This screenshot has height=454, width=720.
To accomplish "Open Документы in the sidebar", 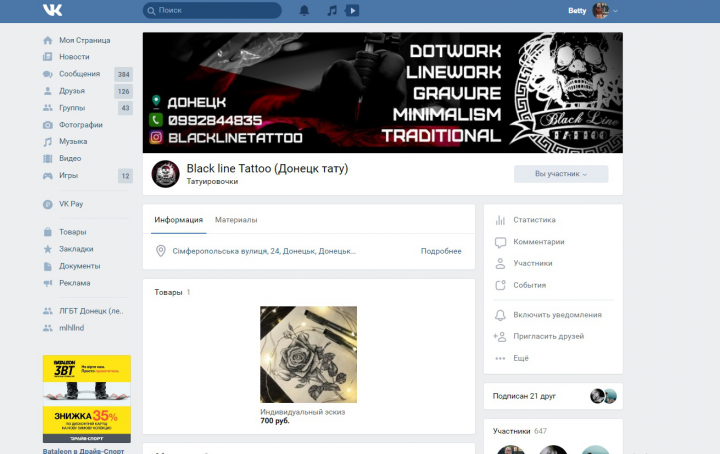I will point(79,266).
